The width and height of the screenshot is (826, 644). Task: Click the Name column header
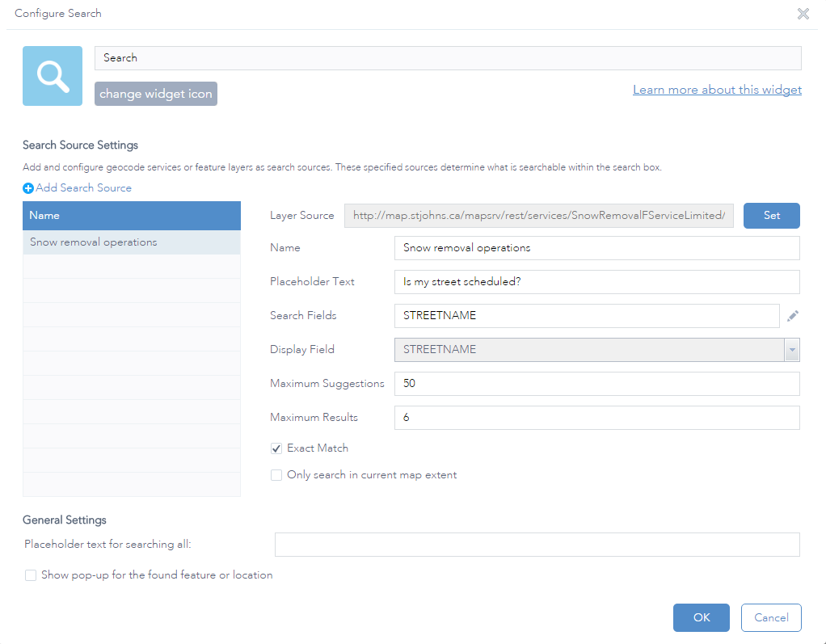pos(132,216)
